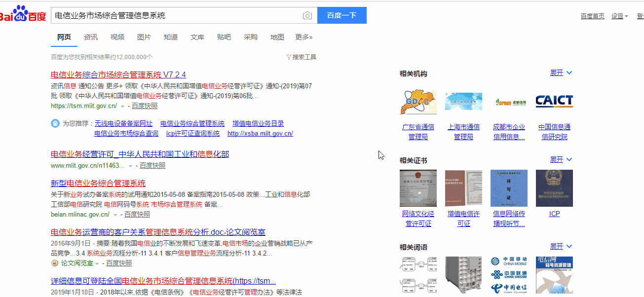Open 百度快照 for www.miit.gov.cn result

[153, 166]
